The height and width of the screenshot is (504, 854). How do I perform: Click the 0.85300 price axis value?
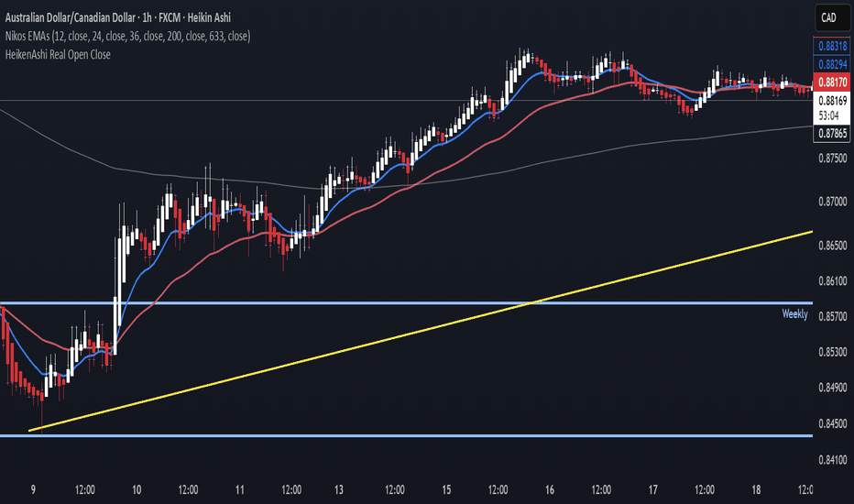[833, 352]
